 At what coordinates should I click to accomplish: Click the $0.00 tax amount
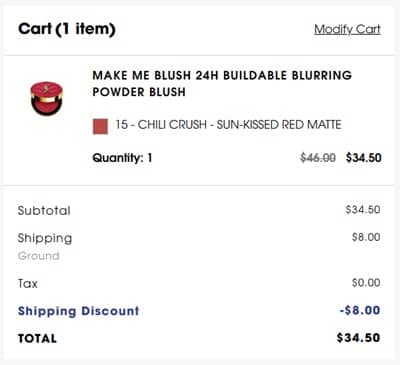click(366, 283)
